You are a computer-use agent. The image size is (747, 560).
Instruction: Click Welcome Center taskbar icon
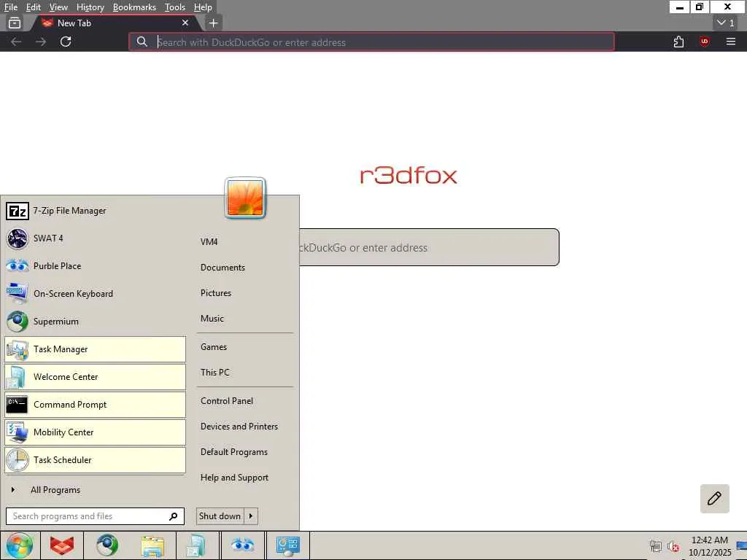coord(196,545)
